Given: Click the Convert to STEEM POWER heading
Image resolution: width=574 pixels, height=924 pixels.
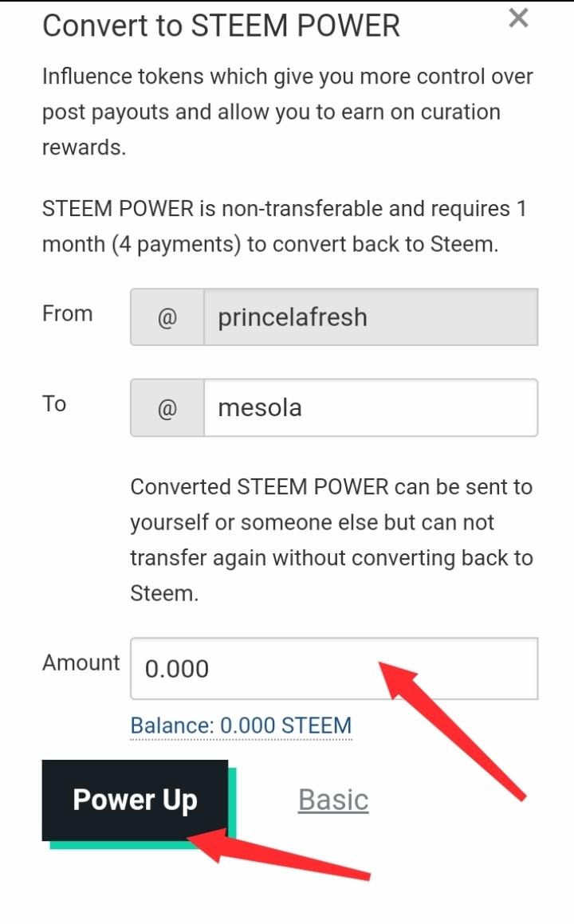Looking at the screenshot, I should [221, 26].
